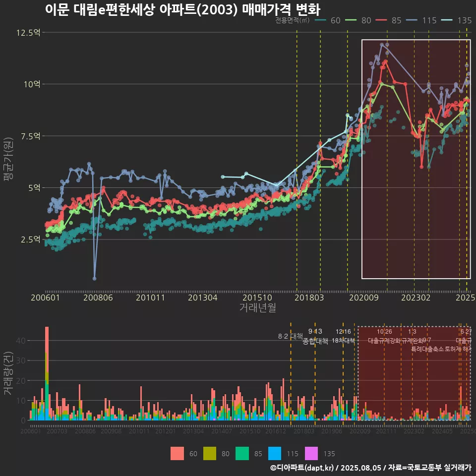Click 202302 on the price chart x-axis
This screenshot has height=476, width=476.
point(416,297)
